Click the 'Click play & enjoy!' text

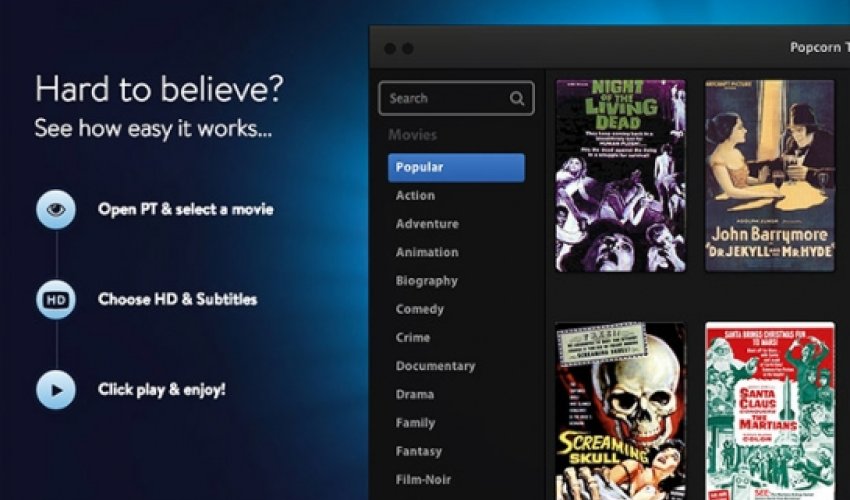[x=162, y=390]
